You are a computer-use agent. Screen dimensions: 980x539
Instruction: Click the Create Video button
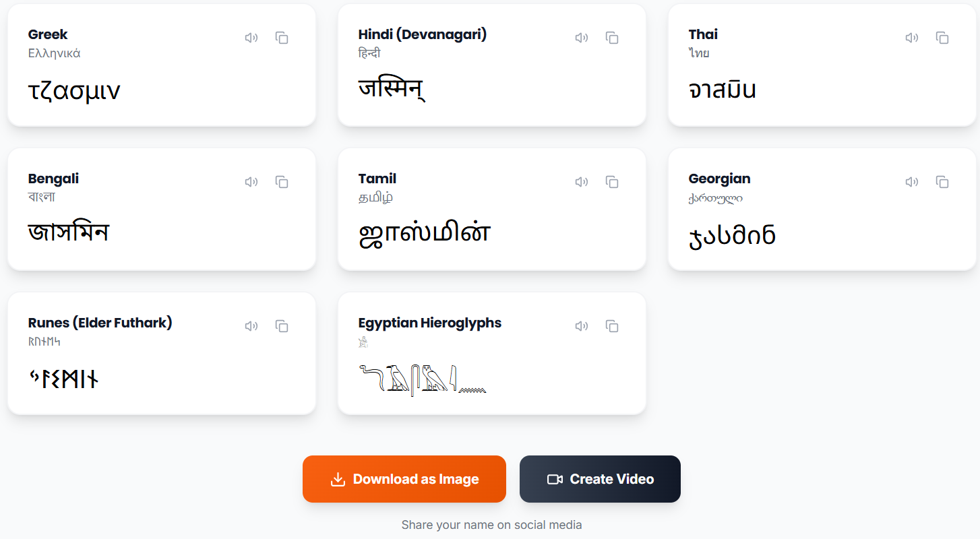pyautogui.click(x=599, y=478)
